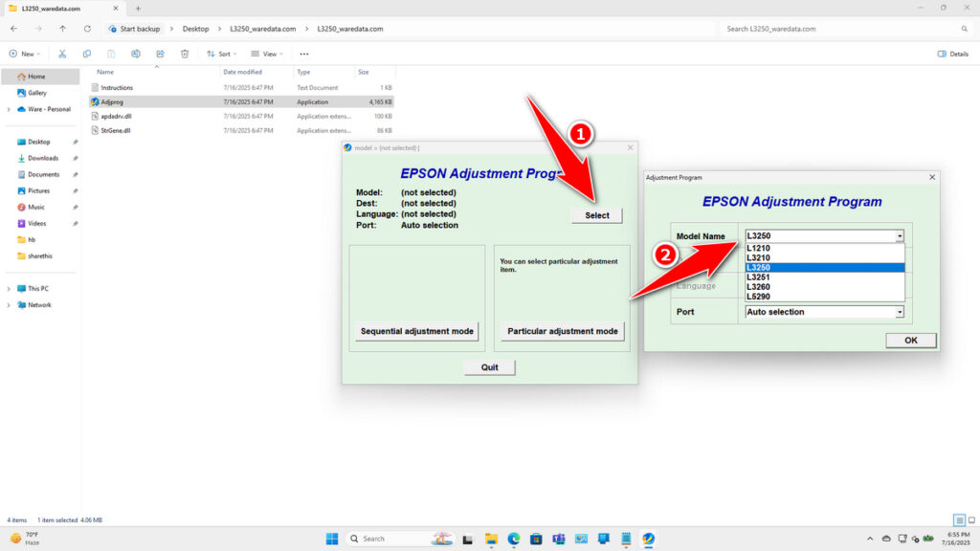Click the Details pane button
Screen dimensions: 980x551
[953, 54]
